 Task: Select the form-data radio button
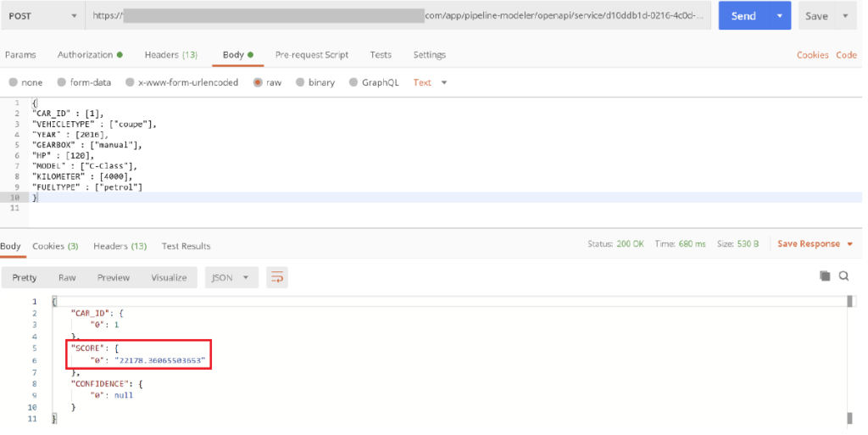[x=61, y=82]
